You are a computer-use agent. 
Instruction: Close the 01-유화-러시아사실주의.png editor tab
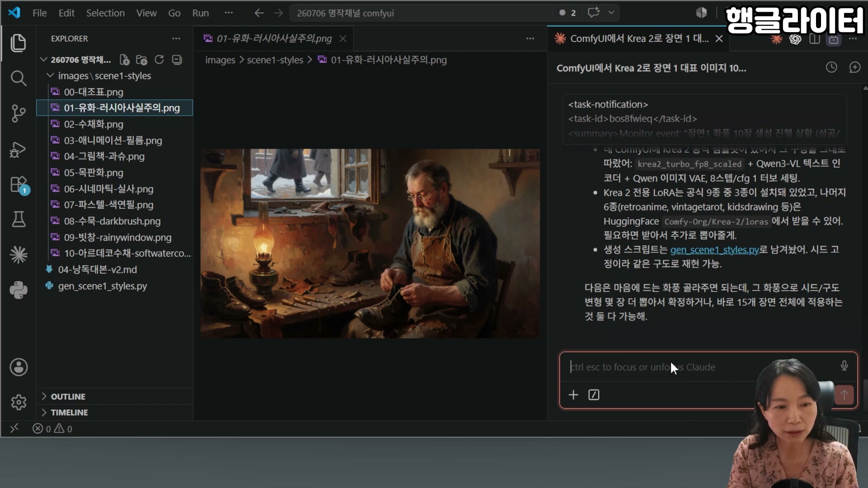[343, 38]
